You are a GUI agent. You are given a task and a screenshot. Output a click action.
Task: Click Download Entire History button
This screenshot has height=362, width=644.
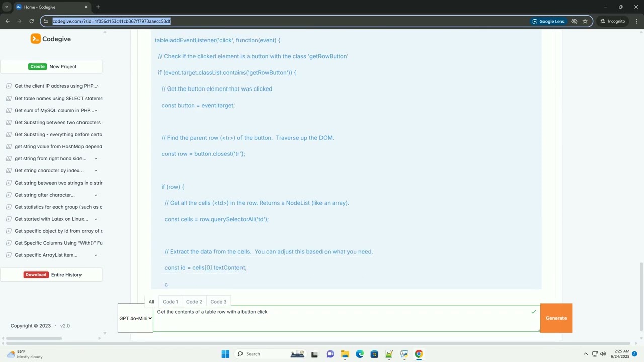point(51,275)
